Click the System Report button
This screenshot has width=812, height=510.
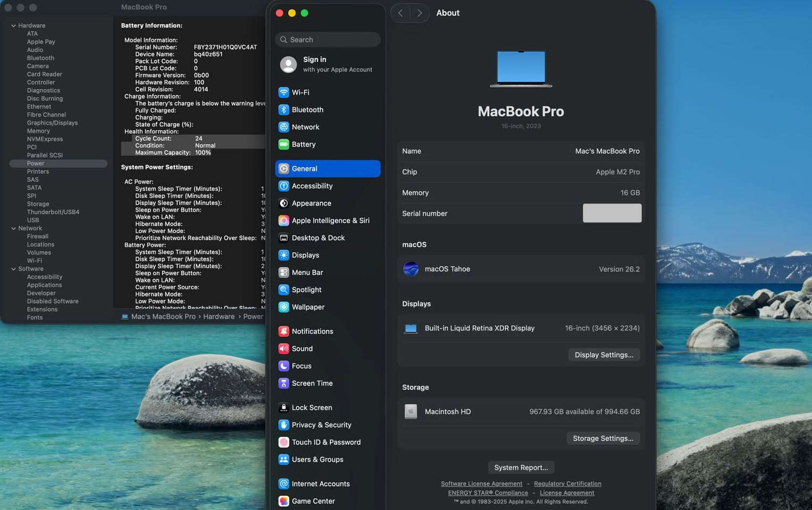pos(521,467)
